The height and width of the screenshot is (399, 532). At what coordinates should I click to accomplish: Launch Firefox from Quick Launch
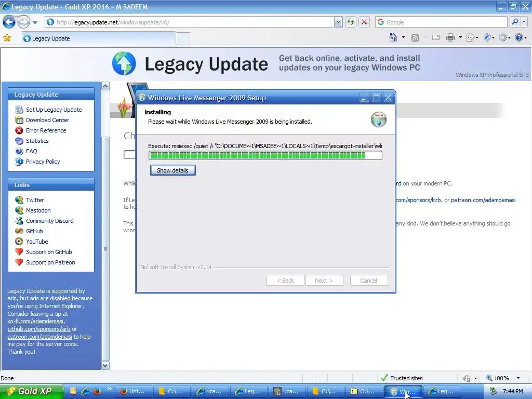coord(97,391)
